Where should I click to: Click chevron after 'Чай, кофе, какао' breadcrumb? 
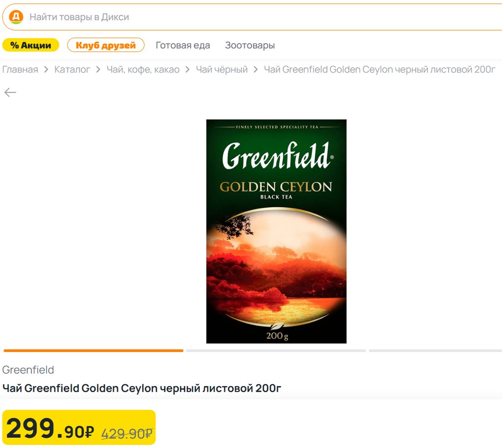point(187,70)
